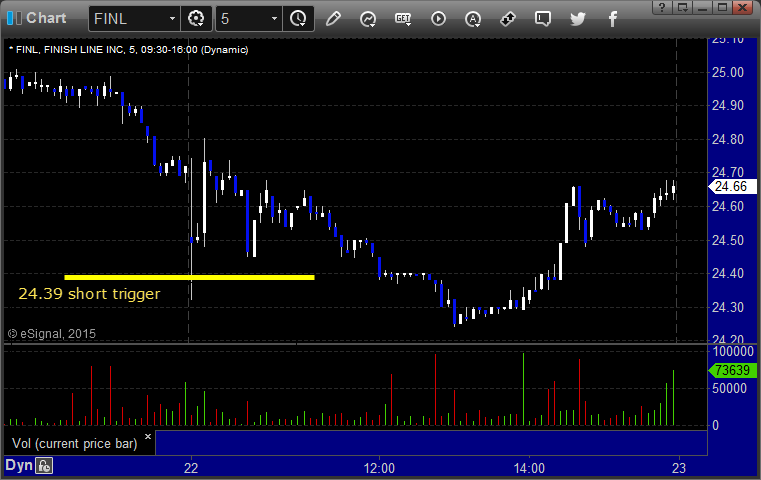Open the help question-mark button
Viewport: 761px width, 480px height.
[x=662, y=7]
